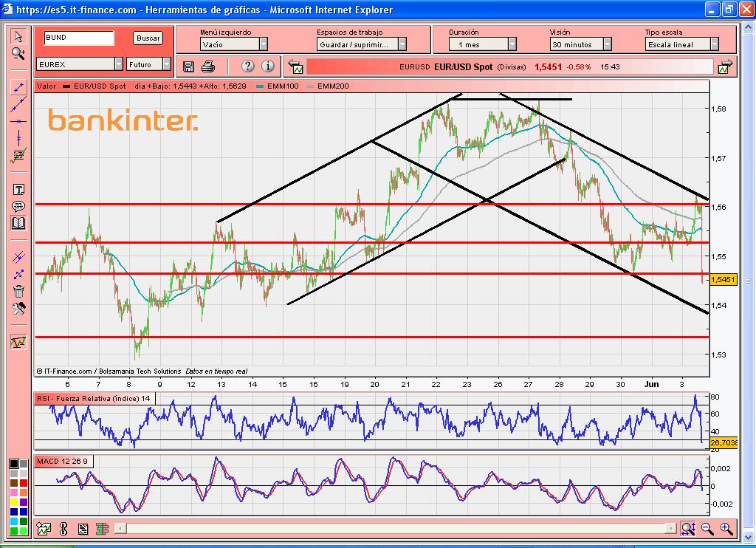
Task: Click the RSI - Fuerza Relativa indicator label
Action: 94,399
